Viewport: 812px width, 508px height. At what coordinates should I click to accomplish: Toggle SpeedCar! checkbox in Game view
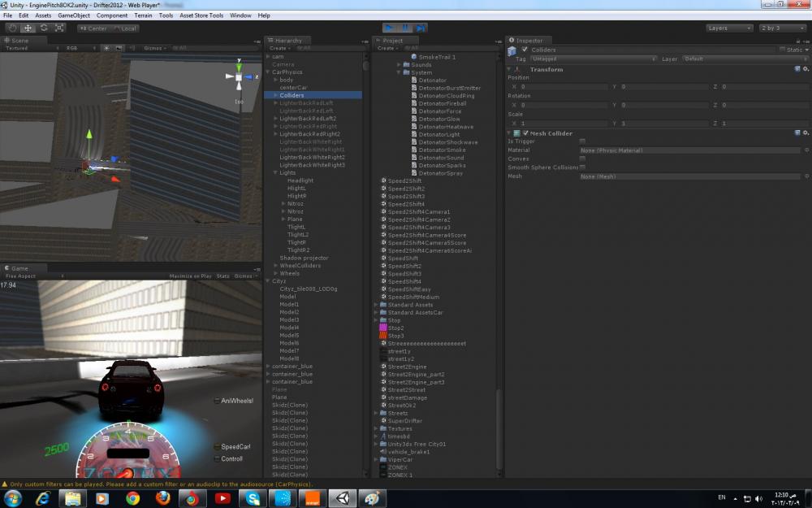[x=217, y=447]
